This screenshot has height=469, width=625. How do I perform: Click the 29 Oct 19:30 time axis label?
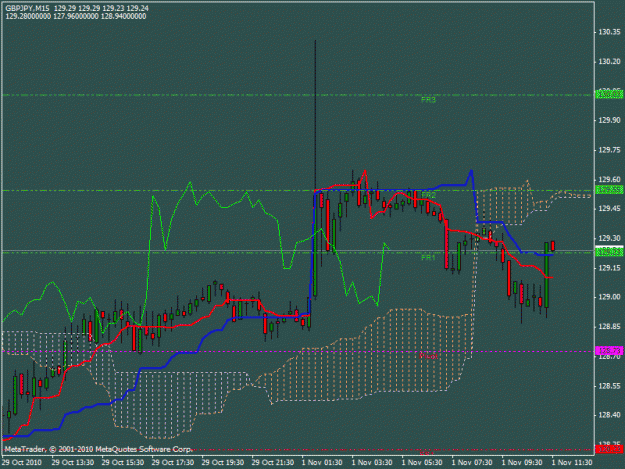(x=223, y=463)
